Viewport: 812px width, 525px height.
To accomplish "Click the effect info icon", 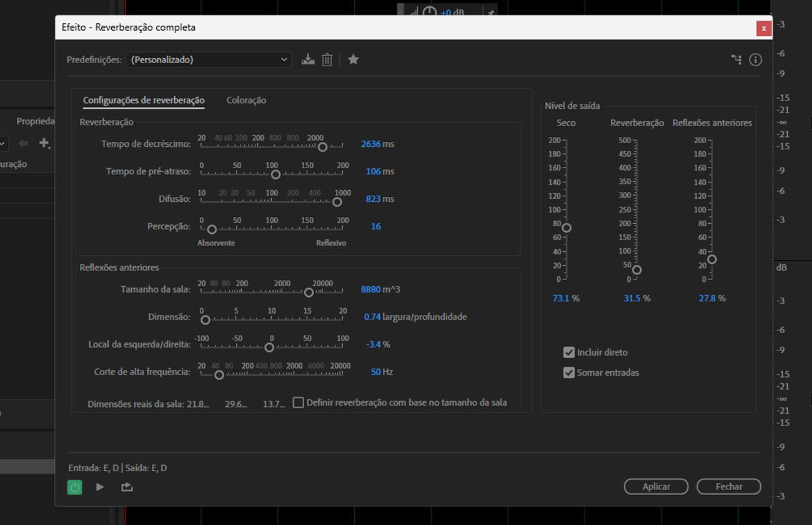I will pos(755,59).
